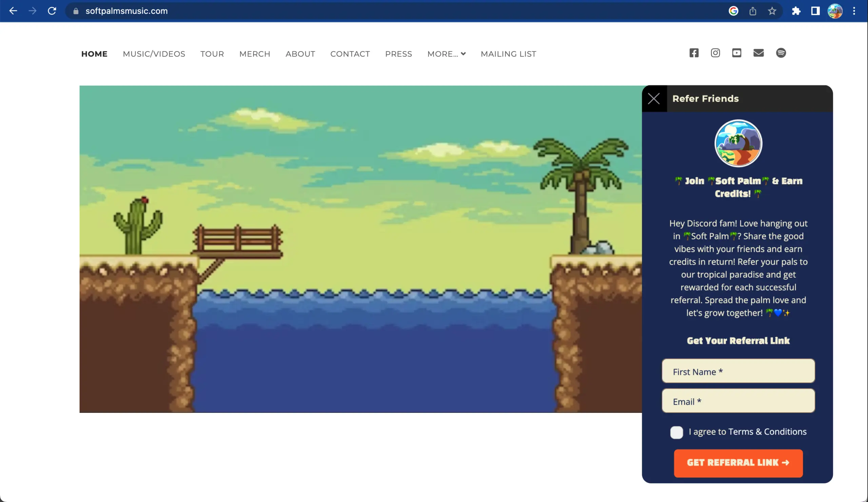The height and width of the screenshot is (502, 868).
Task: Click the YouTube social media icon
Action: point(736,53)
